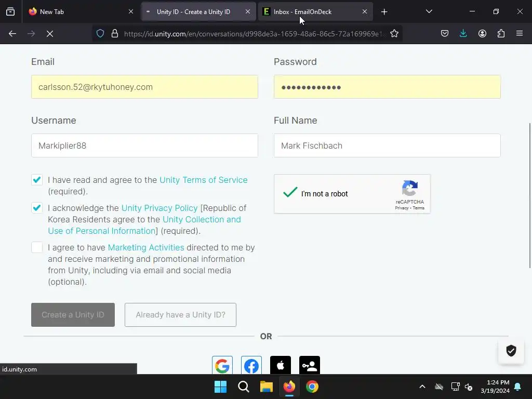The image size is (532, 399).
Task: Expand the list all tabs dropdown
Action: pos(429,12)
